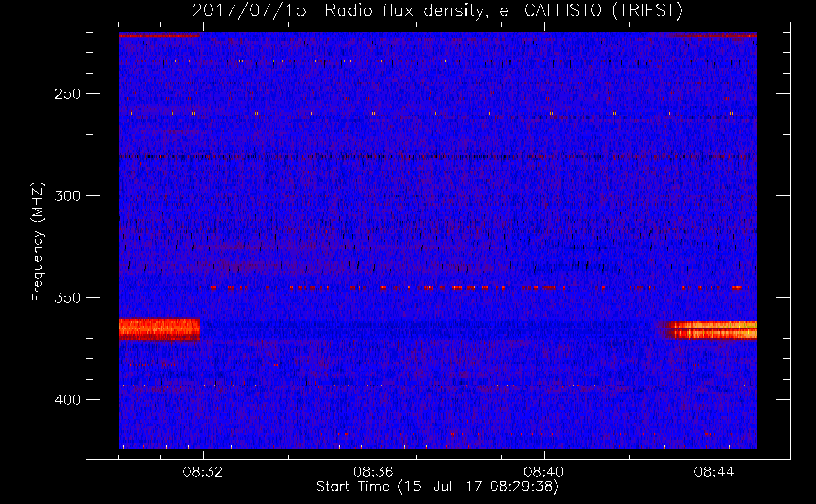Click the 250 frequency tick label
Image resolution: width=816 pixels, height=504 pixels.
pyautogui.click(x=68, y=94)
